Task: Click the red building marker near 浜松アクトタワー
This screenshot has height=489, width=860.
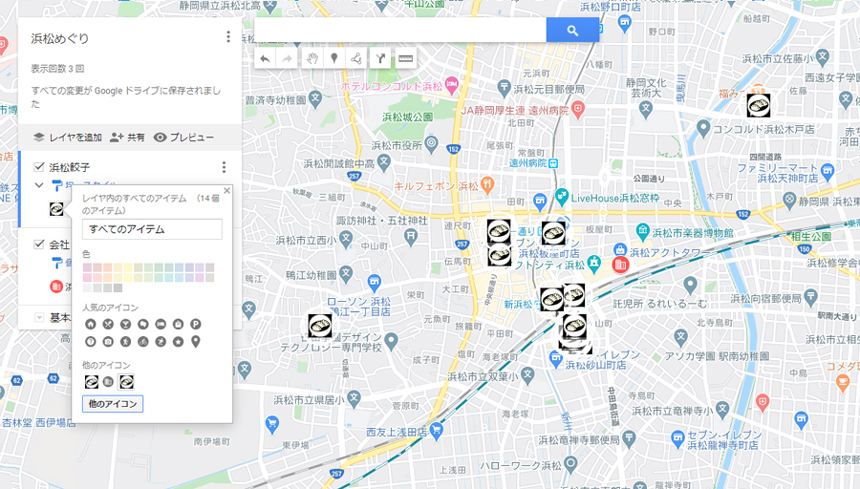Action: (620, 265)
